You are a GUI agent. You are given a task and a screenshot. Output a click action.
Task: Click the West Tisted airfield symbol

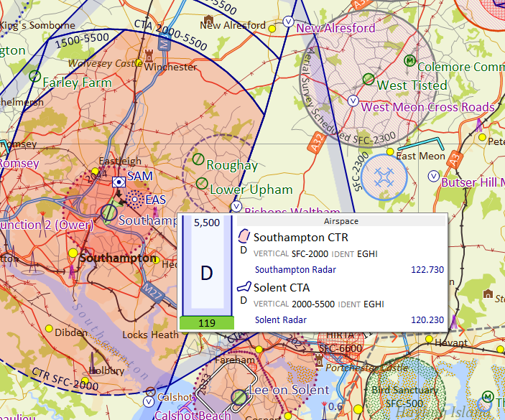coord(369,79)
